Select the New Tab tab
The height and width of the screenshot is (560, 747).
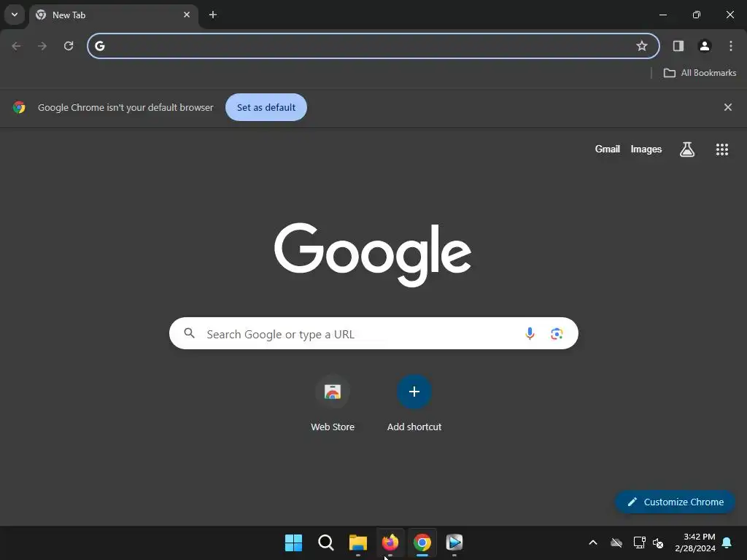click(113, 15)
